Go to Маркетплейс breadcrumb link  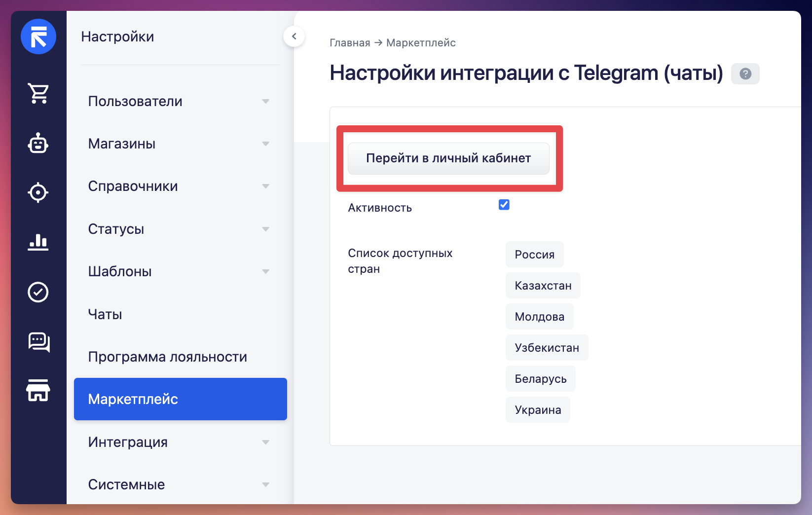click(421, 43)
